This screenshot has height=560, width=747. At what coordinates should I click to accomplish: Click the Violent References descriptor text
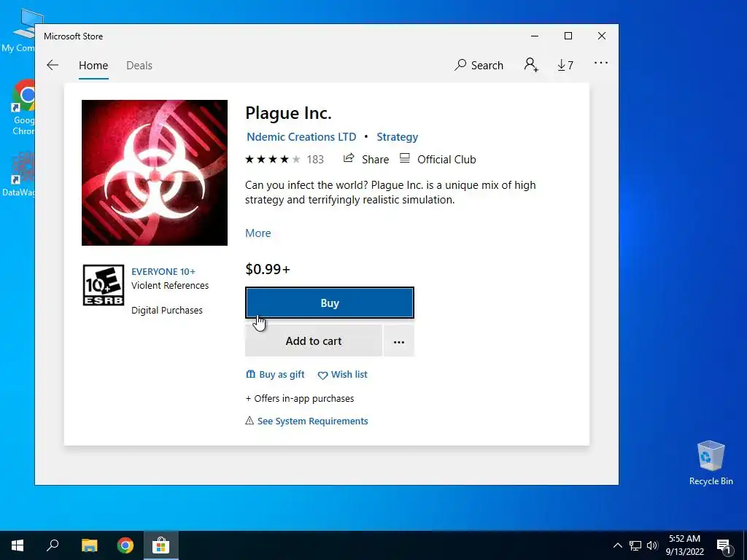170,285
